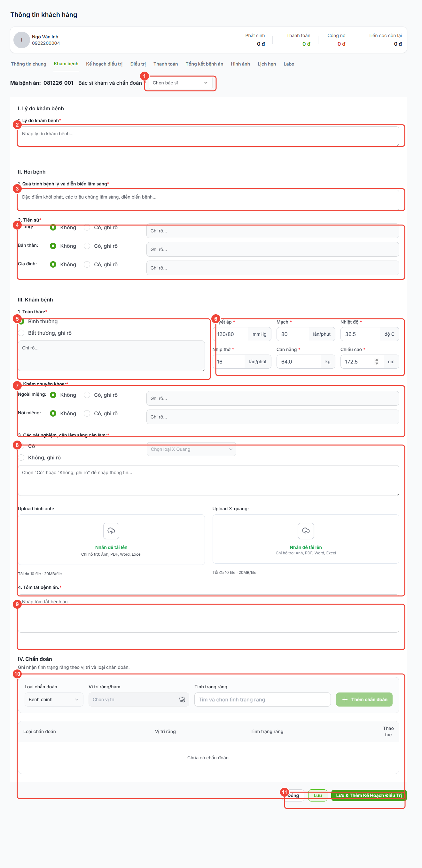Open the Kế hoạch điều trị tab
This screenshot has height=868, width=422.
104,64
